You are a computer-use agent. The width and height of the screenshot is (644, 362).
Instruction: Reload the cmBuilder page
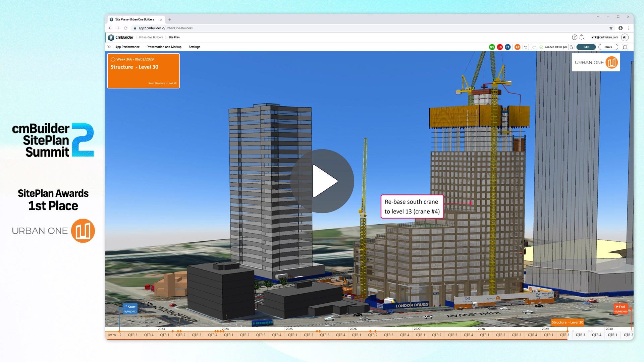coord(125,28)
